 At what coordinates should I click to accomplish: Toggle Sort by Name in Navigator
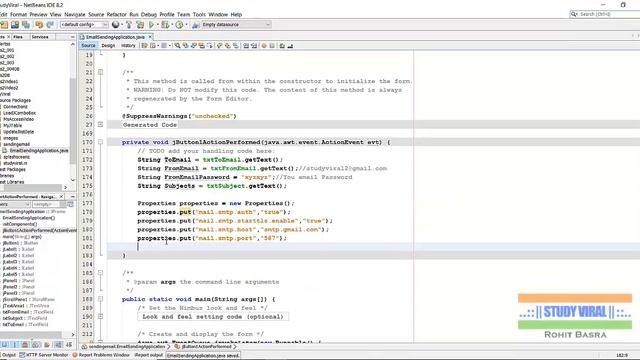pos(58,345)
